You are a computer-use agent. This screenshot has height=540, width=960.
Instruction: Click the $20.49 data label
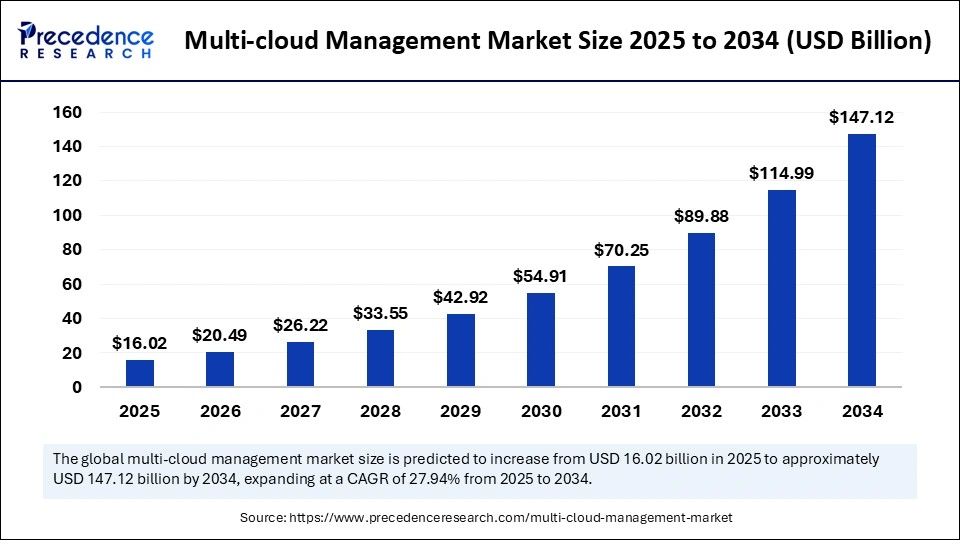[x=219, y=336]
